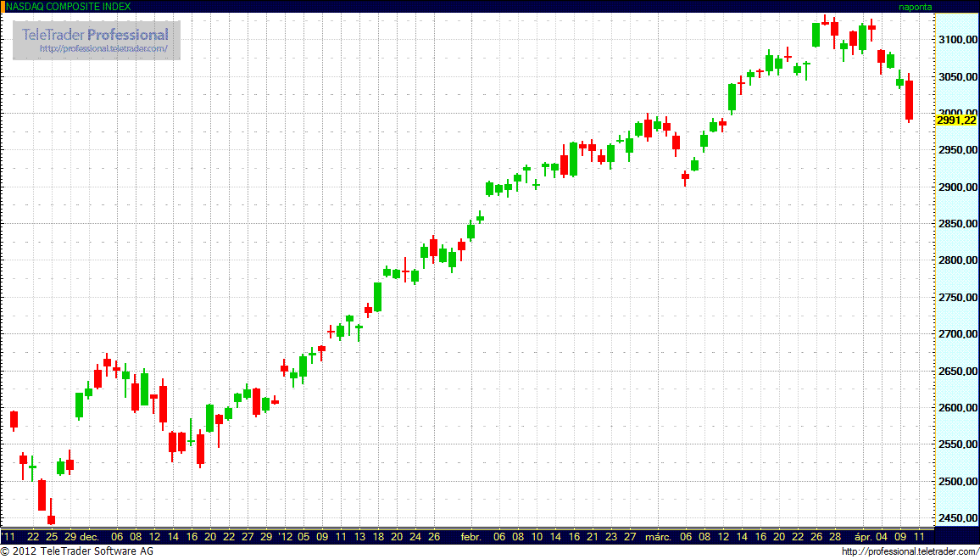Select the lowest red candle near 2450
Screen dimensions: 980x559
click(51, 519)
